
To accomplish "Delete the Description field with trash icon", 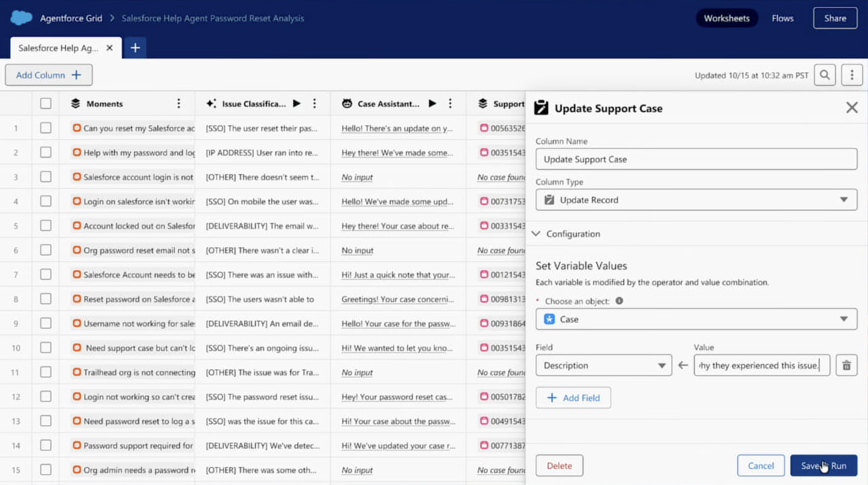I will pos(846,365).
